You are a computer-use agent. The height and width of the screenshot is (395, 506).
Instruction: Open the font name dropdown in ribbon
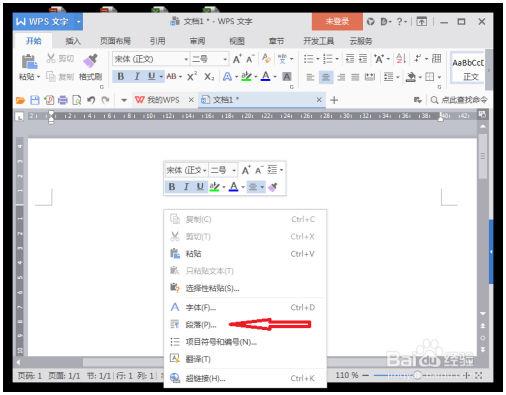(186, 59)
